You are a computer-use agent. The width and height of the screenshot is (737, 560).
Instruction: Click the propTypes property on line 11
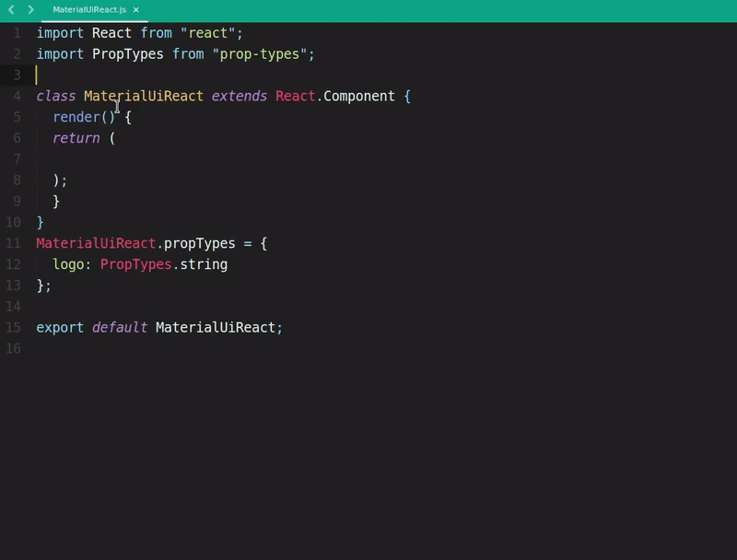[x=199, y=243]
